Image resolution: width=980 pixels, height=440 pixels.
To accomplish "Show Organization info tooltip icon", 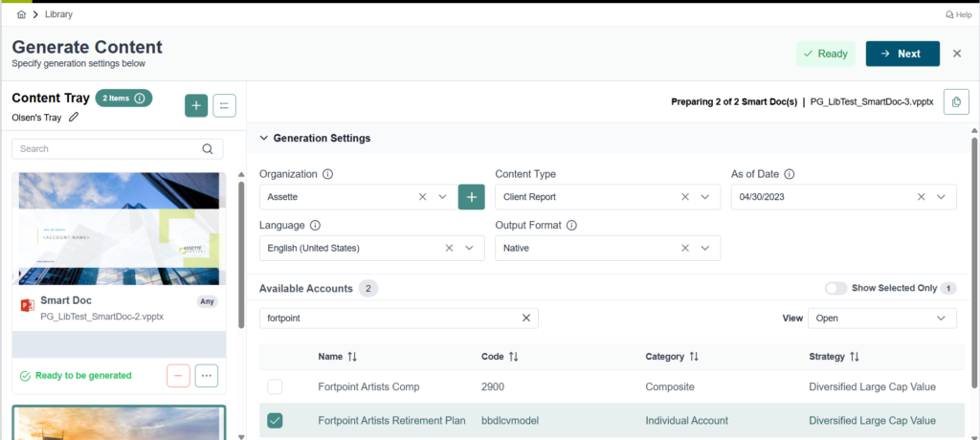I will pyautogui.click(x=328, y=174).
